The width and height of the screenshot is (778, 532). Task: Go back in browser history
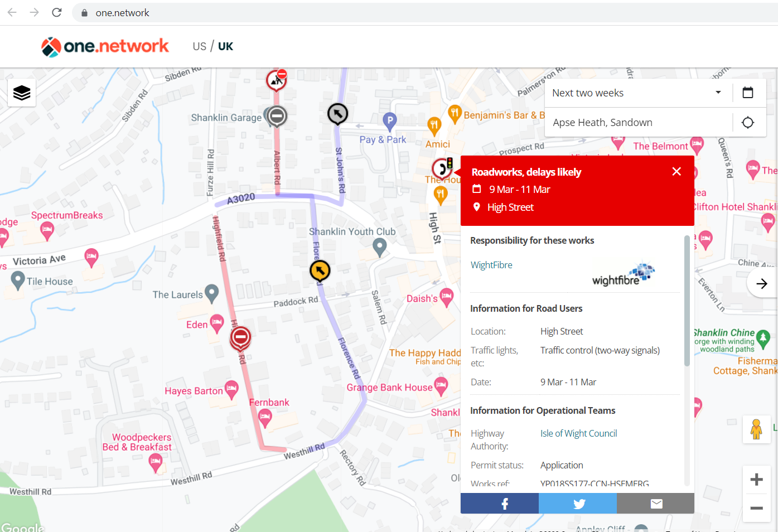coord(12,12)
